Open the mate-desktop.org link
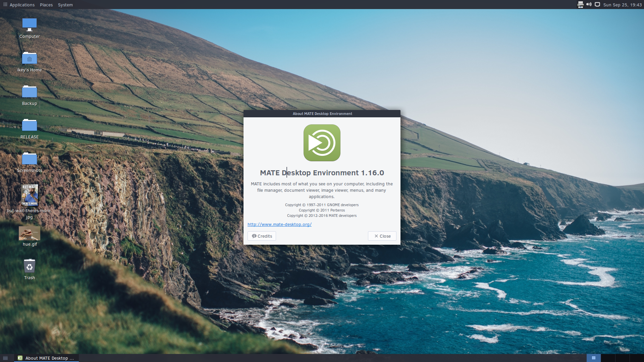644x362 pixels. coord(279,225)
